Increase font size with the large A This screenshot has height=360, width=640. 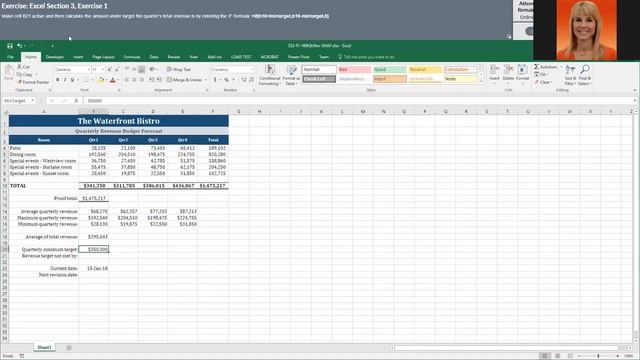click(109, 69)
